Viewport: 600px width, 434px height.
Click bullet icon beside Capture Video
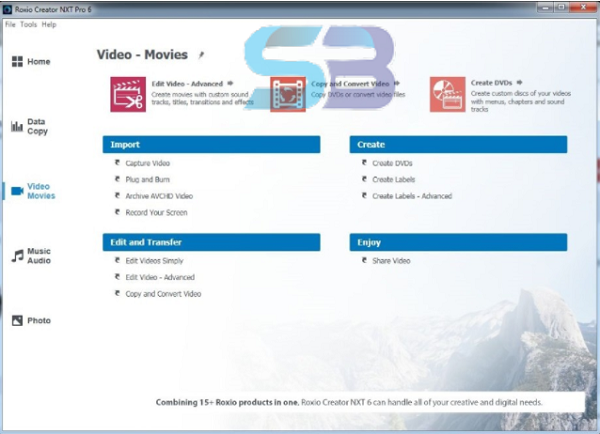(117, 162)
